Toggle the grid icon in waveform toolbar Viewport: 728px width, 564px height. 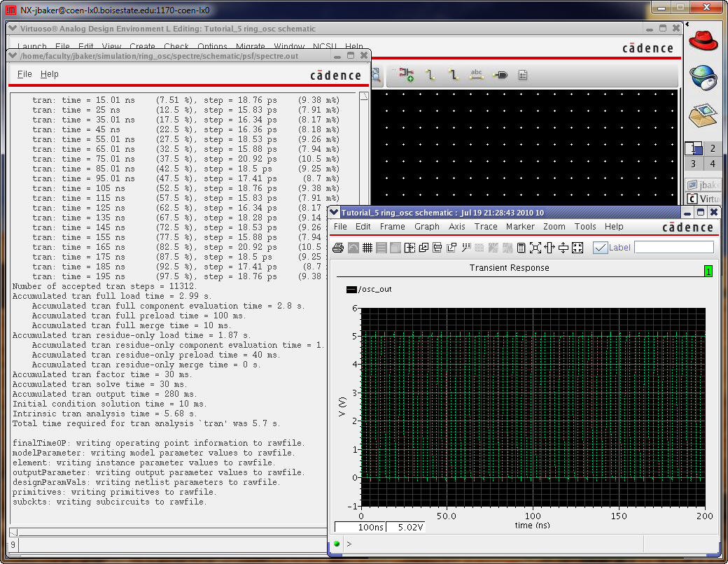(x=367, y=248)
